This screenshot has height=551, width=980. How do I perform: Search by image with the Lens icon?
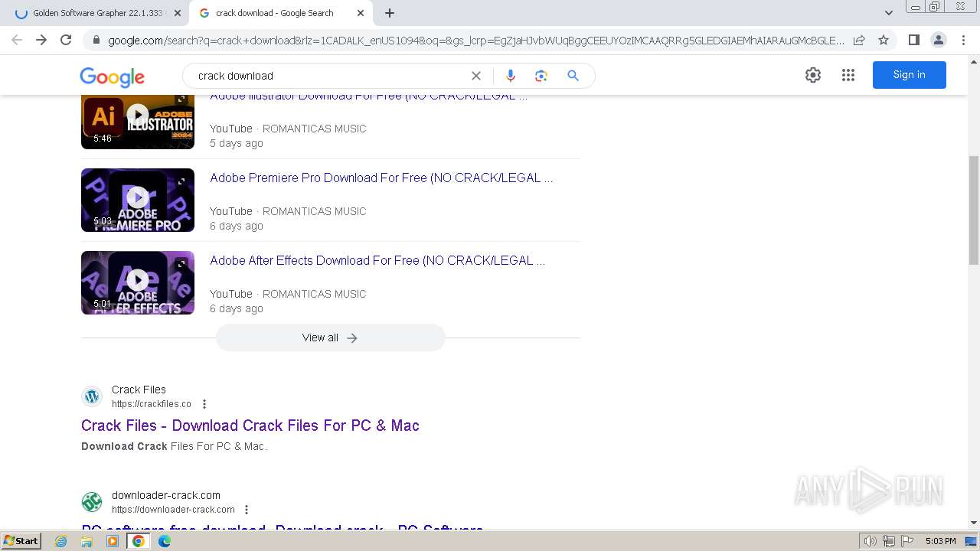541,76
